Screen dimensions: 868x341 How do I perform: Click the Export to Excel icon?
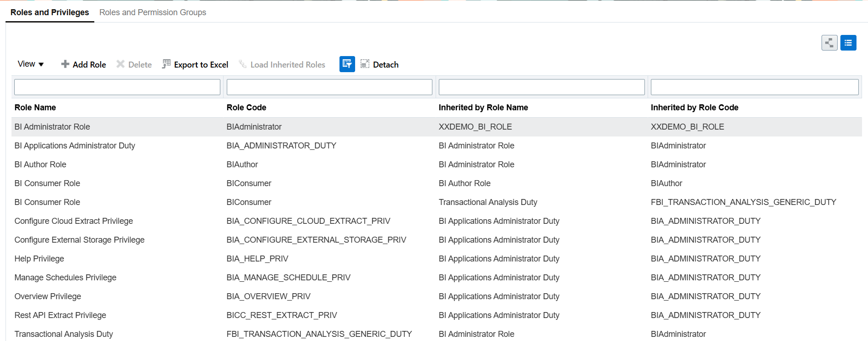(x=167, y=64)
